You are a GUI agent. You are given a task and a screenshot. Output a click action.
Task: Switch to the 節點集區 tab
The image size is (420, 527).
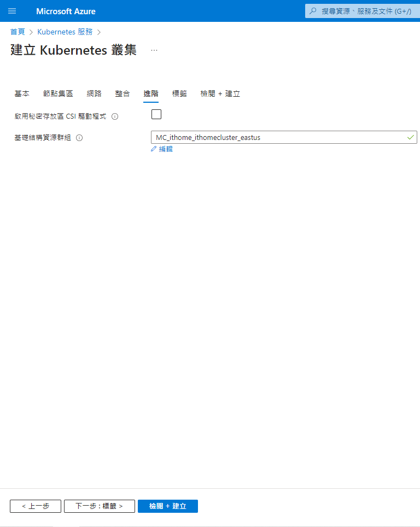coord(58,94)
